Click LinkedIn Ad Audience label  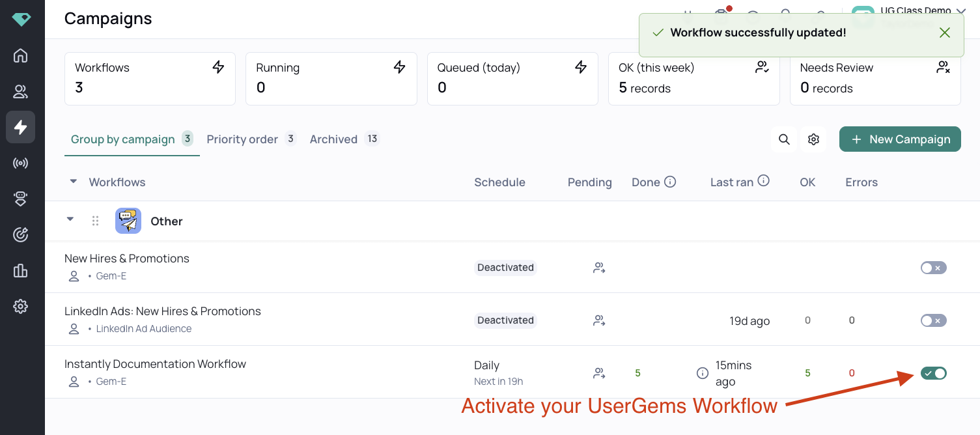coord(144,329)
